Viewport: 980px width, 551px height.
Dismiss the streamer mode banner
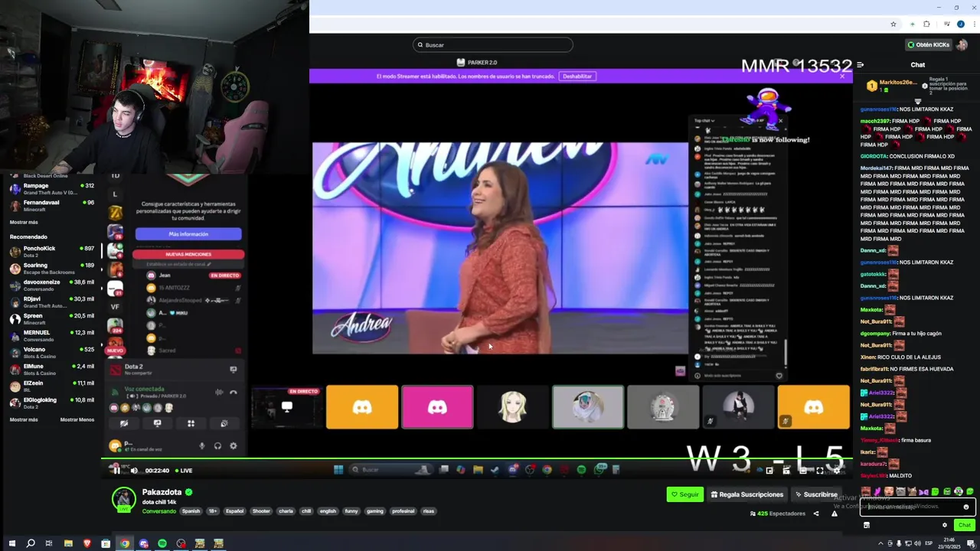point(842,76)
